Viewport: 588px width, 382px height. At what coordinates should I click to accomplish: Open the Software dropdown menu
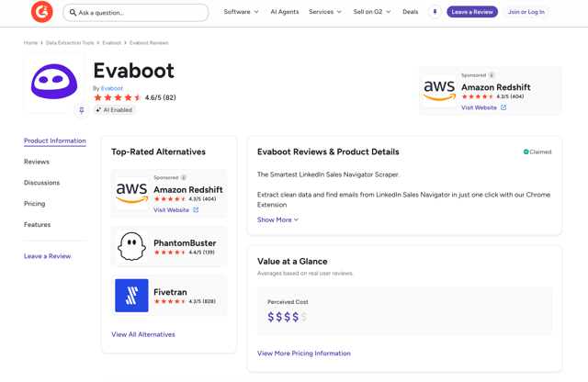(241, 12)
